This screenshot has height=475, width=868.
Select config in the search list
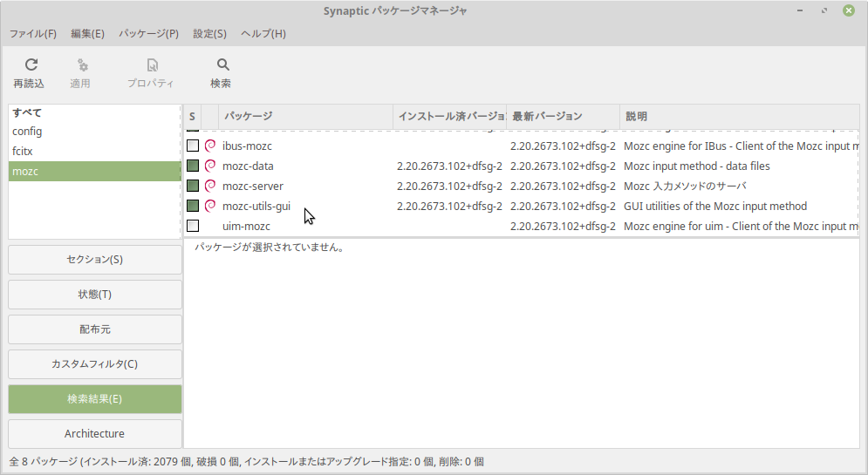[94, 132]
